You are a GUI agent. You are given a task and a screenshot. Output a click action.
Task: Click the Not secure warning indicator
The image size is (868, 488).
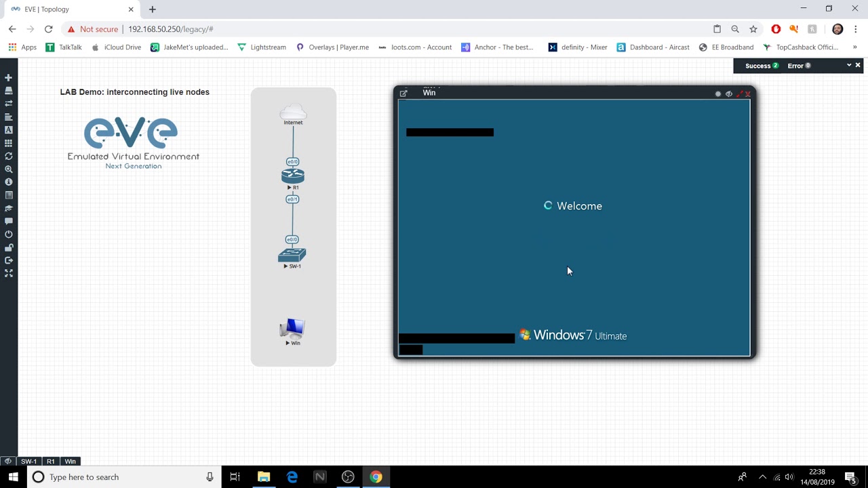point(93,29)
